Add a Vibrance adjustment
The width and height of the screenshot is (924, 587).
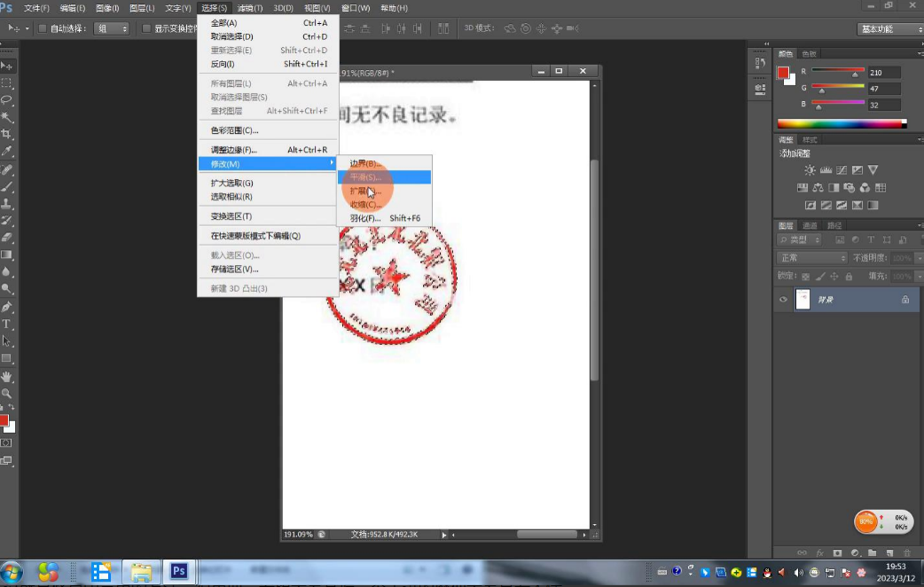click(x=873, y=169)
